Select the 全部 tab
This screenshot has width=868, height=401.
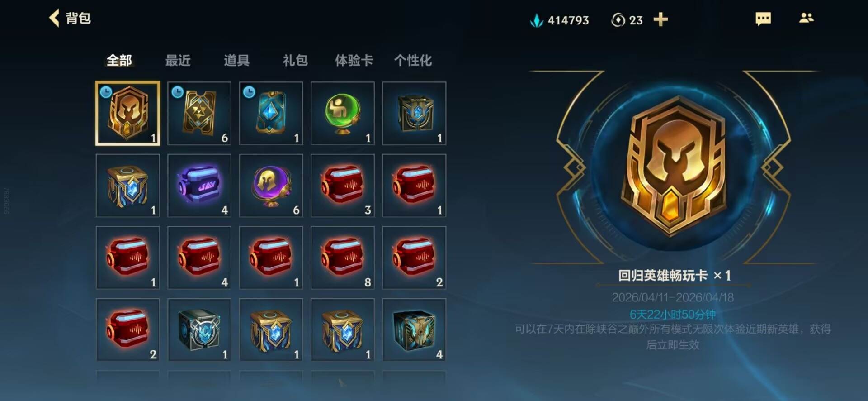119,60
